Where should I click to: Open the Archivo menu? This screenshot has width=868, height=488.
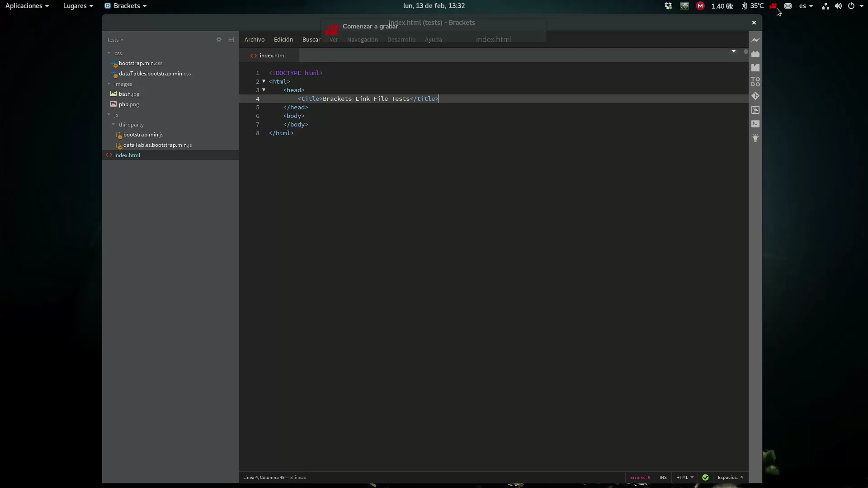(255, 40)
